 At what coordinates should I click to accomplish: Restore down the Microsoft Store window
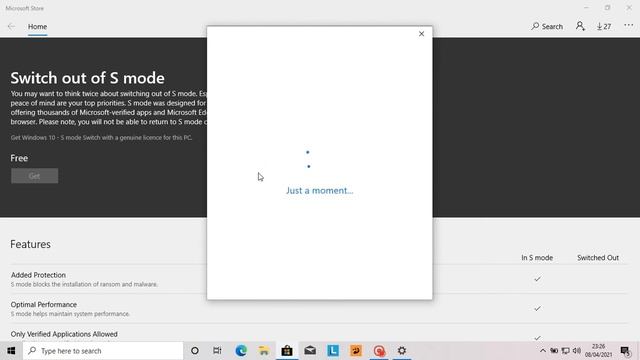click(x=607, y=7)
